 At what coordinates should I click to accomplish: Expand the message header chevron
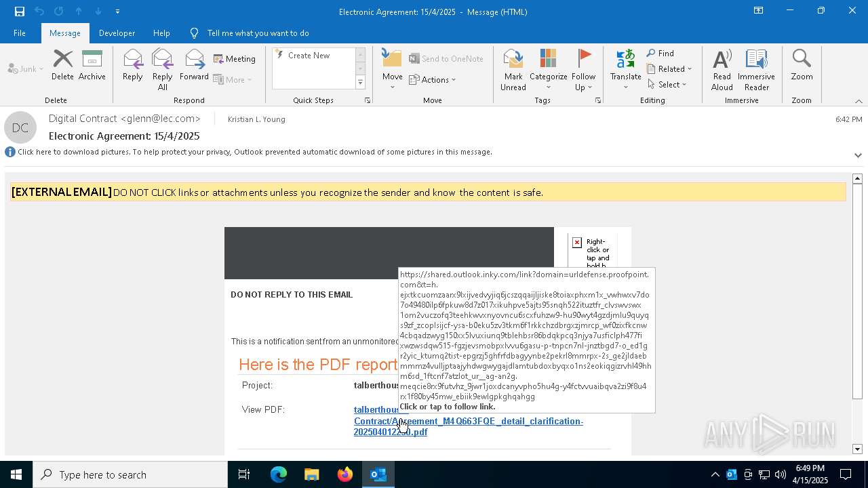click(858, 155)
